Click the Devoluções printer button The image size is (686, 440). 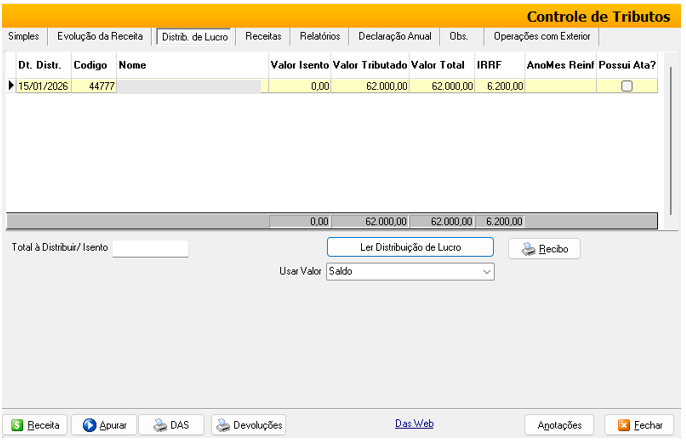249,425
